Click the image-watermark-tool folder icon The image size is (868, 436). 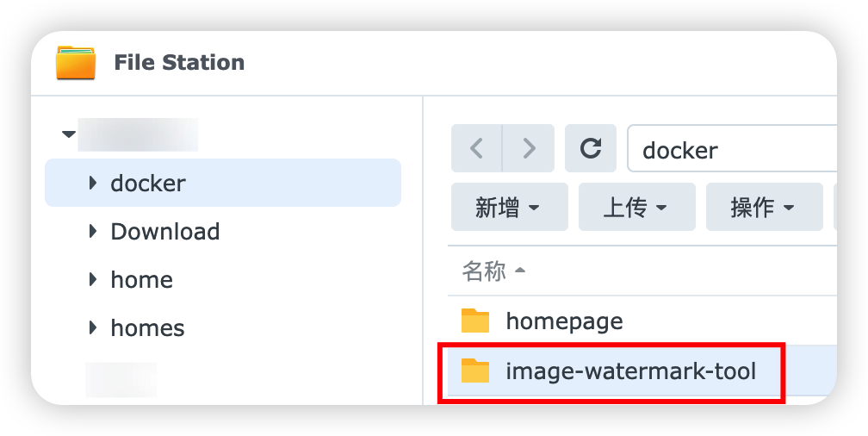click(475, 371)
